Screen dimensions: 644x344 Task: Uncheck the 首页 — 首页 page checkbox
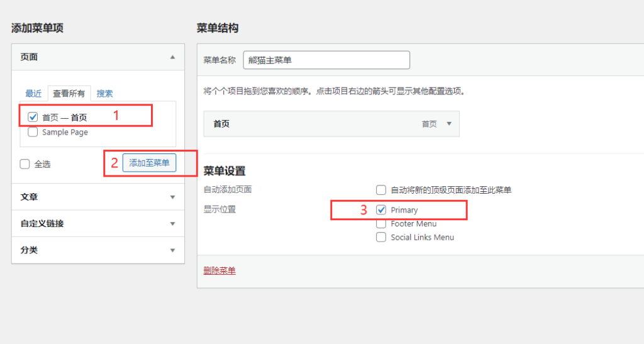point(33,117)
